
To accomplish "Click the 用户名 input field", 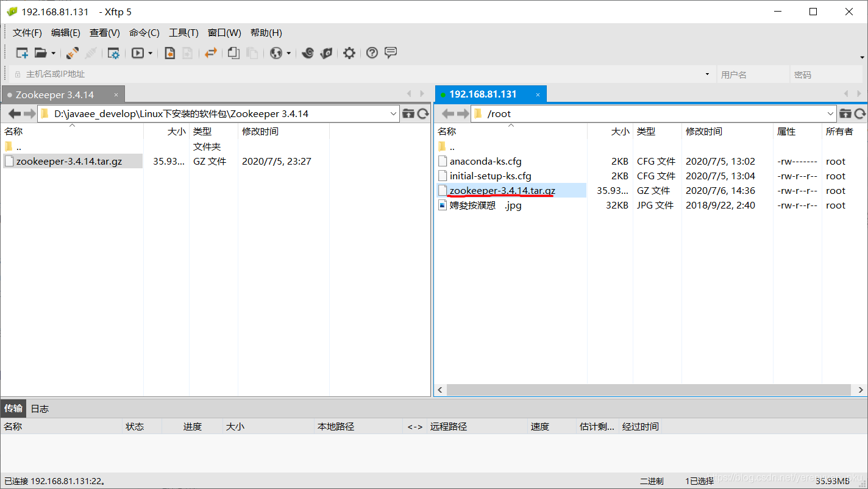I will click(x=752, y=74).
